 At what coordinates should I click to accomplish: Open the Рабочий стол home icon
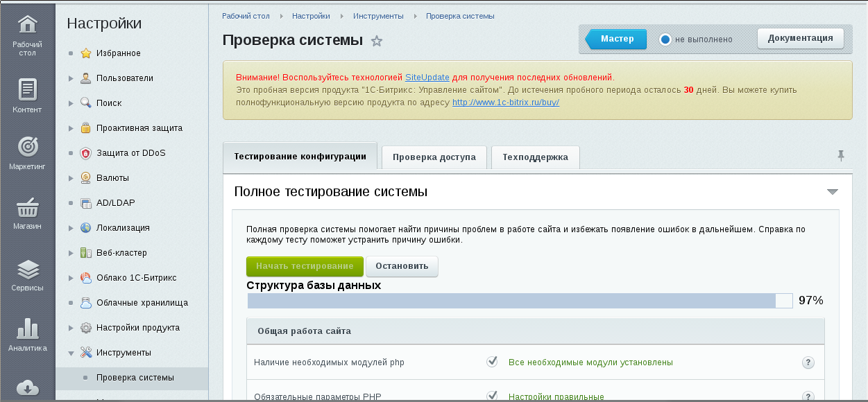click(x=27, y=27)
